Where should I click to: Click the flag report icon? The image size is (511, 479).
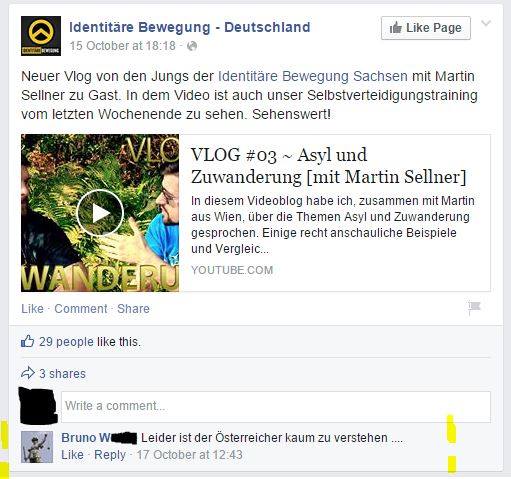[x=474, y=307]
